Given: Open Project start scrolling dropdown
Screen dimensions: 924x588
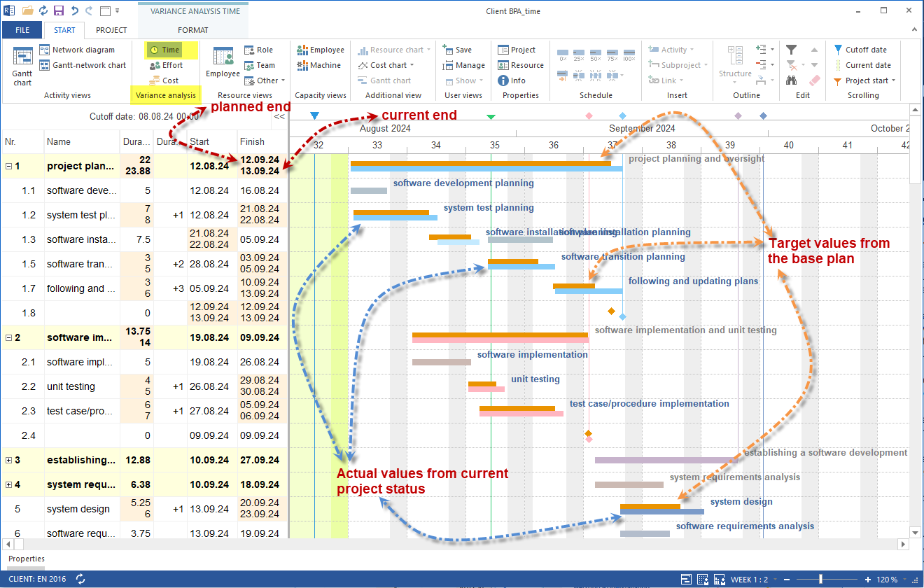Looking at the screenshot, I should point(864,80).
